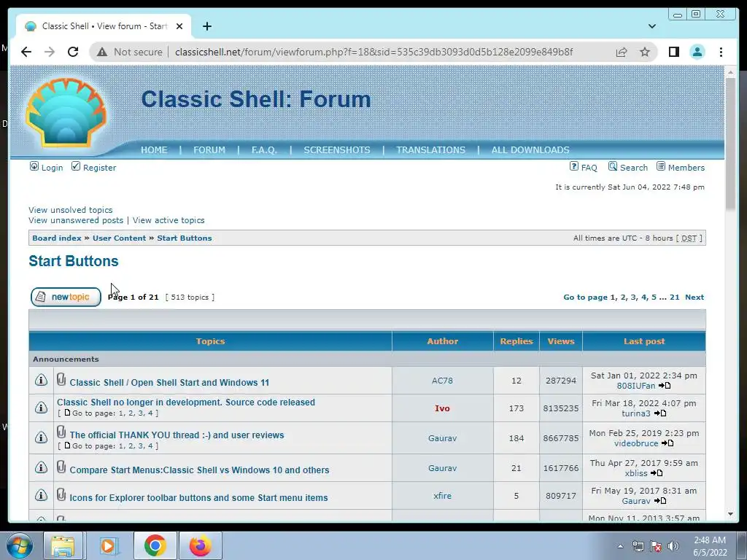Click the Register checkmark icon
The image size is (747, 560).
pyautogui.click(x=76, y=166)
